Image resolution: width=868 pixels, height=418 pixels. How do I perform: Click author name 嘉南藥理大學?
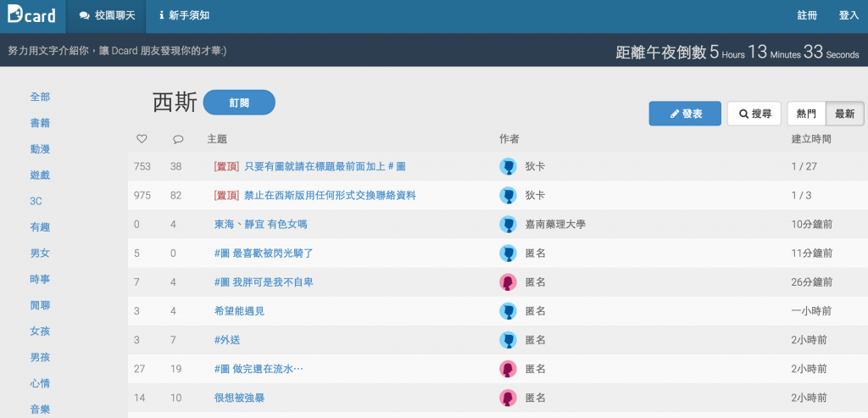coord(555,224)
